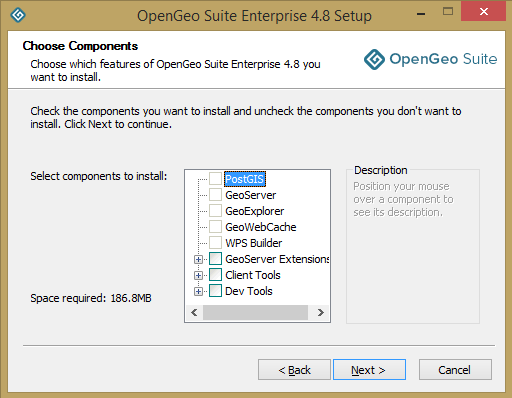This screenshot has width=512, height=398.
Task: Click the OpenGeo title bar icon
Action: coord(18,15)
